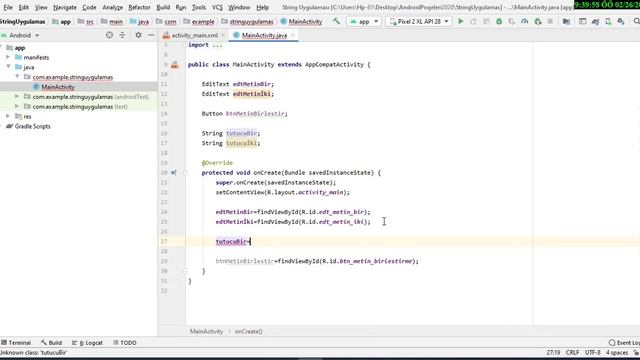
Task: Click the 'stringuygulamas' breadcrumb
Action: pos(251,22)
